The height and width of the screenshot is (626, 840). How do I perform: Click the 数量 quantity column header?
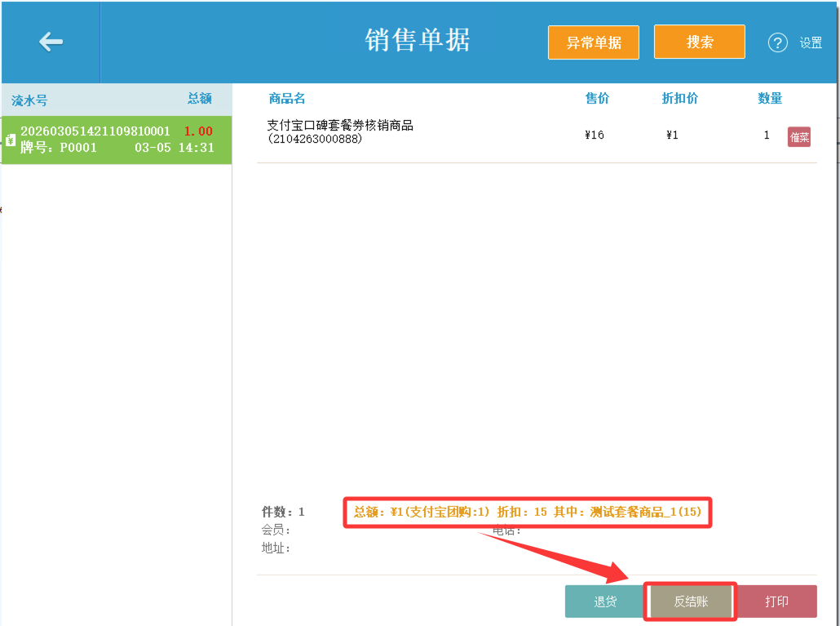(x=768, y=98)
